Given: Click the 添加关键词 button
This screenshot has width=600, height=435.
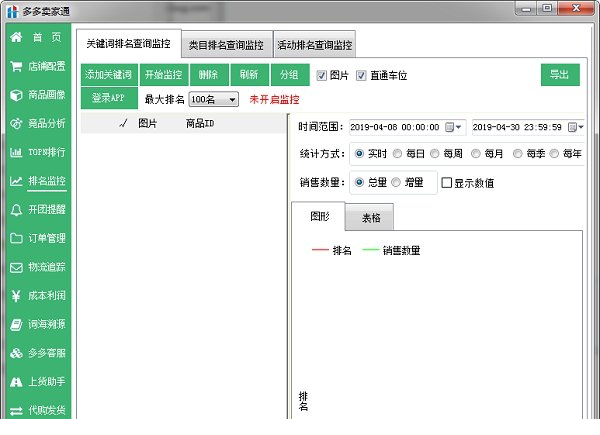Looking at the screenshot, I should tap(109, 75).
